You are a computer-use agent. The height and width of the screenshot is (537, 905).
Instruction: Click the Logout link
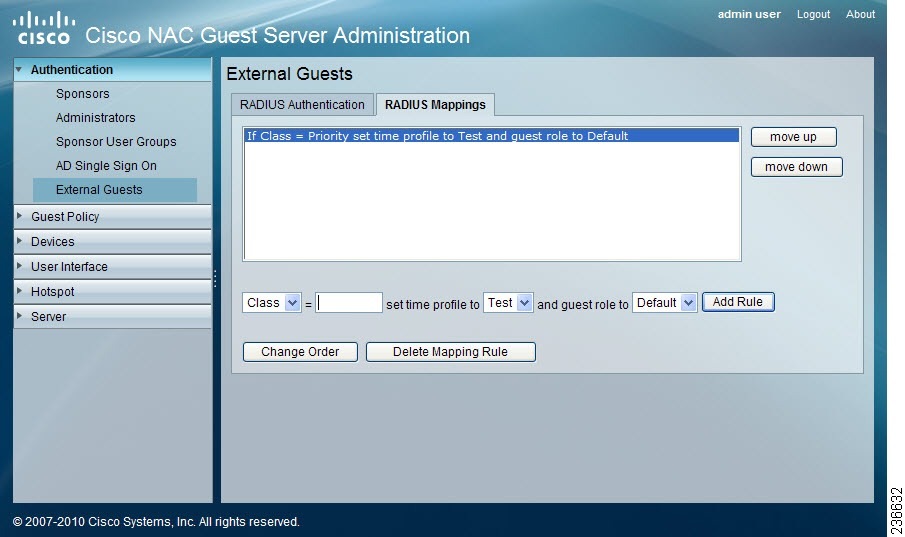pyautogui.click(x=813, y=14)
